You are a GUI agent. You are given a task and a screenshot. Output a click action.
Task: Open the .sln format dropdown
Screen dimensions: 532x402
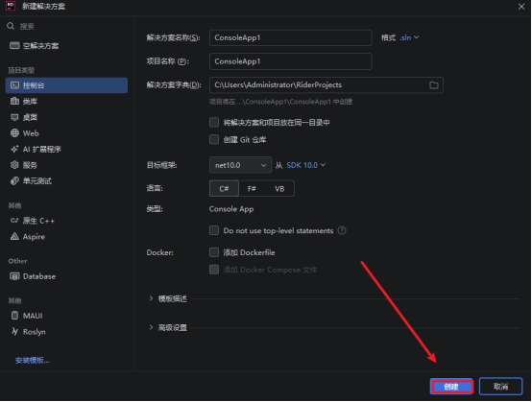[409, 37]
